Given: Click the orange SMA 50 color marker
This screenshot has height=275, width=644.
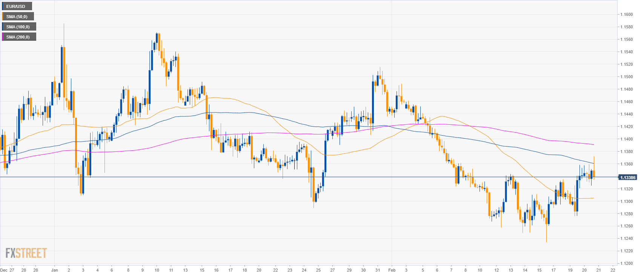Looking at the screenshot, I should click(2, 17).
